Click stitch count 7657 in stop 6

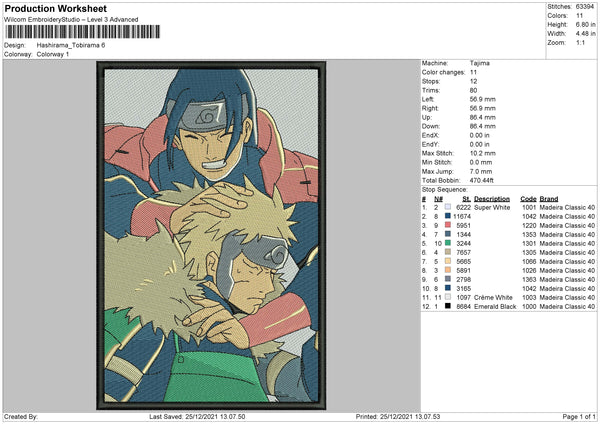463,252
